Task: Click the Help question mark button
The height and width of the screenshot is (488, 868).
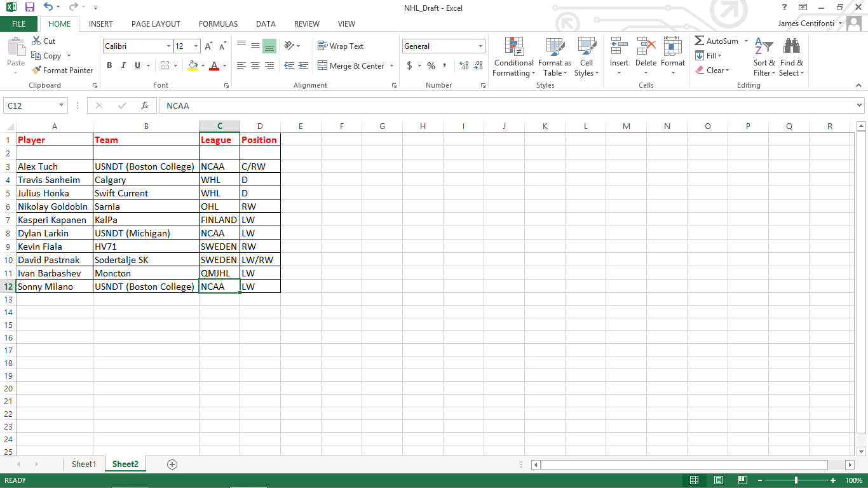Action: [785, 8]
